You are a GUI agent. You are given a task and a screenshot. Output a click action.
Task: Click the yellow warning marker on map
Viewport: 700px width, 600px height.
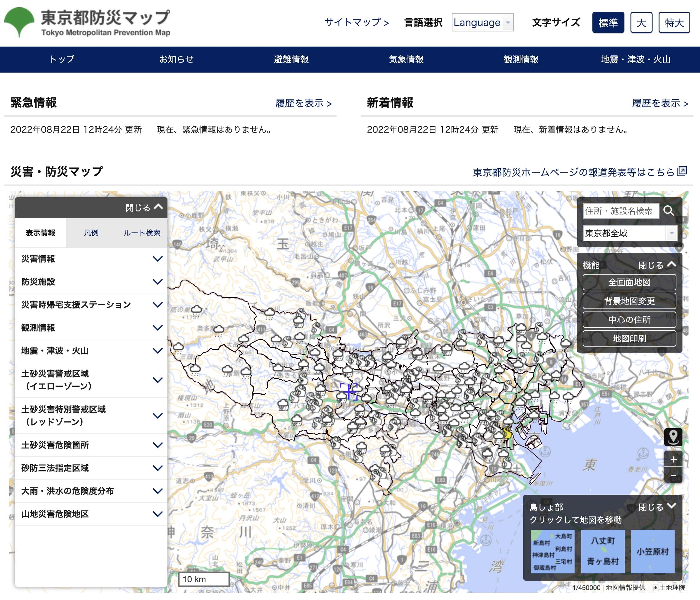[507, 433]
